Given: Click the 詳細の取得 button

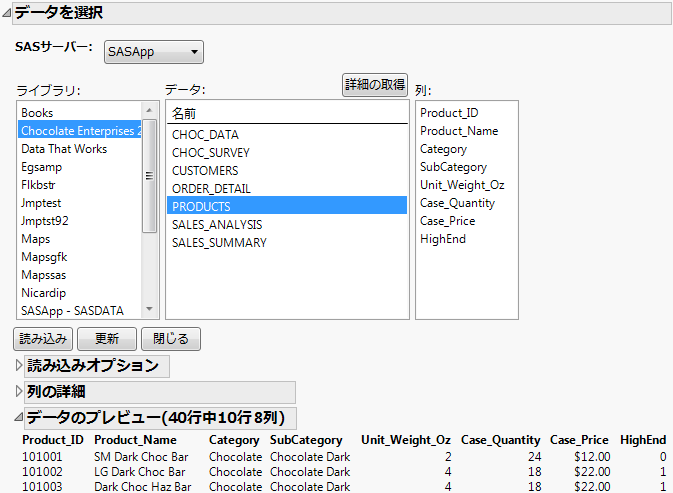Looking at the screenshot, I should [375, 86].
